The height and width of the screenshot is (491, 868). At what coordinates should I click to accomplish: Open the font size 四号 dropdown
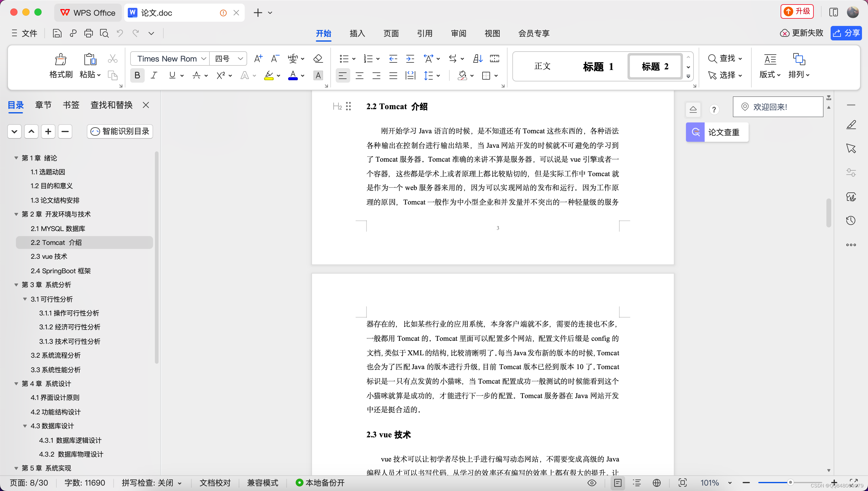(240, 59)
